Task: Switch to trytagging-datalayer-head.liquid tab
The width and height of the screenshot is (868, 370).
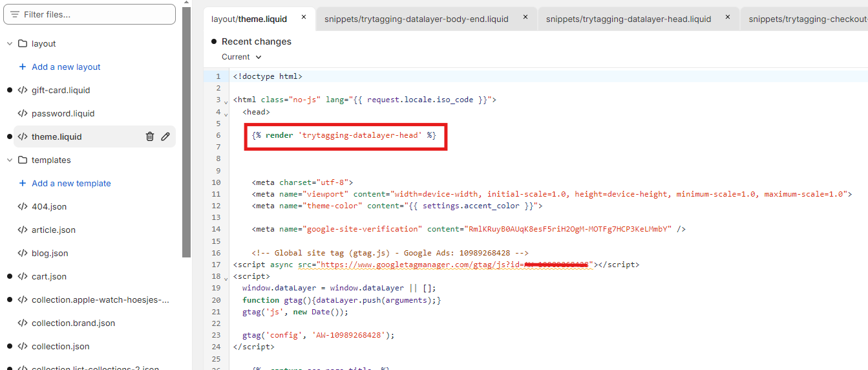Action: (628, 19)
